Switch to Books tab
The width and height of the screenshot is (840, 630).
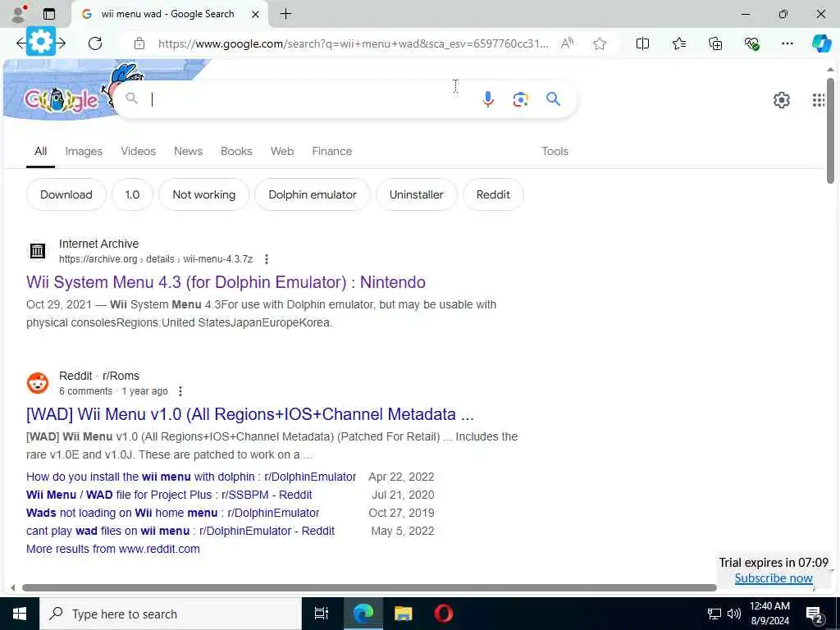[236, 151]
